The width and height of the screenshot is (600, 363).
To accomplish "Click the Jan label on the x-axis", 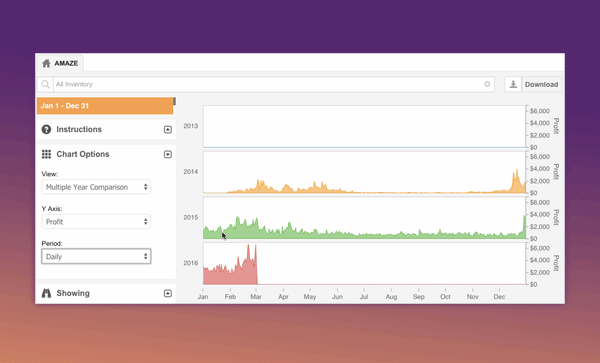I will coord(203,297).
